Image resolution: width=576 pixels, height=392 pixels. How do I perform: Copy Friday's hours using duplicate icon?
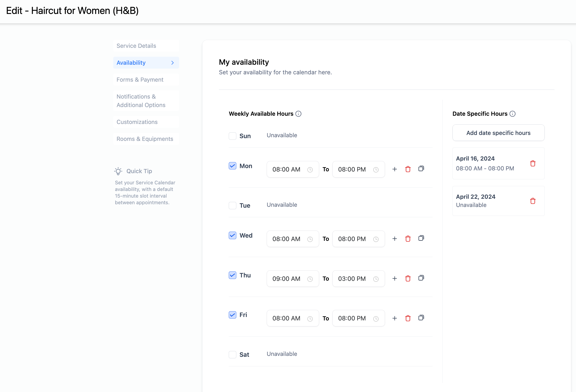(421, 318)
